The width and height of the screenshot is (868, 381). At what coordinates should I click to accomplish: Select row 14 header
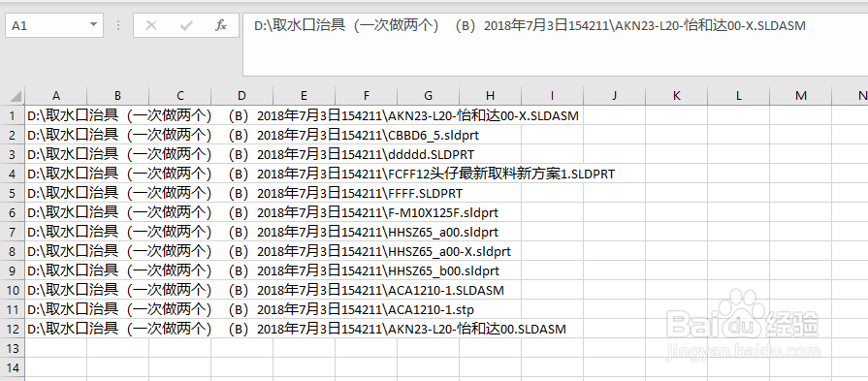[x=13, y=367]
